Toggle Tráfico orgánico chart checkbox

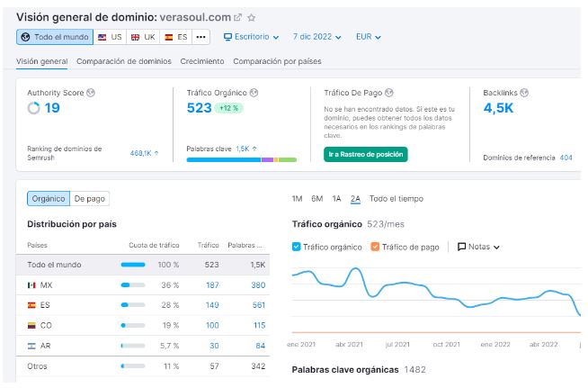pos(297,247)
